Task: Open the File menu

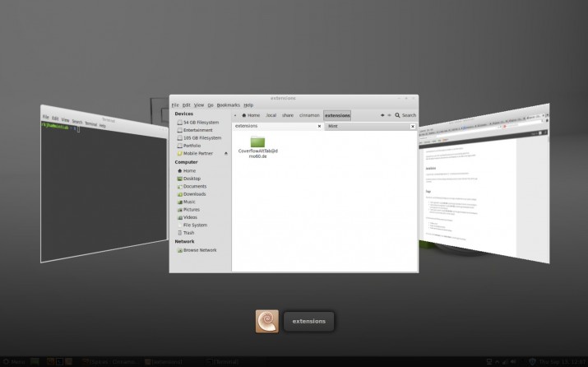Action: (x=175, y=105)
